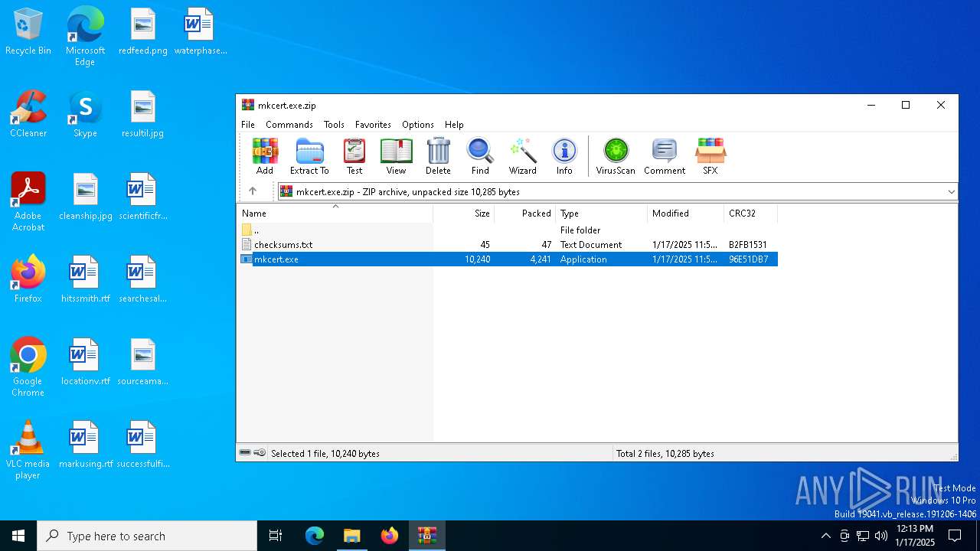Add a Comment to the archive

click(x=665, y=157)
